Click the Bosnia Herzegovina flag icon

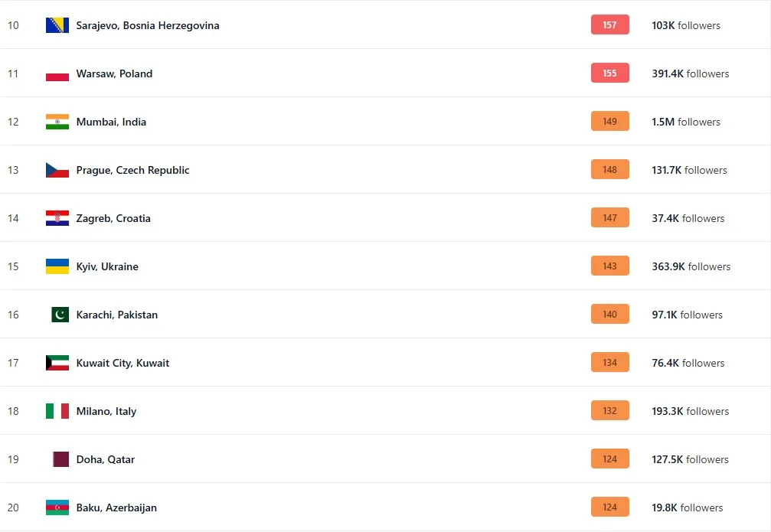point(57,25)
